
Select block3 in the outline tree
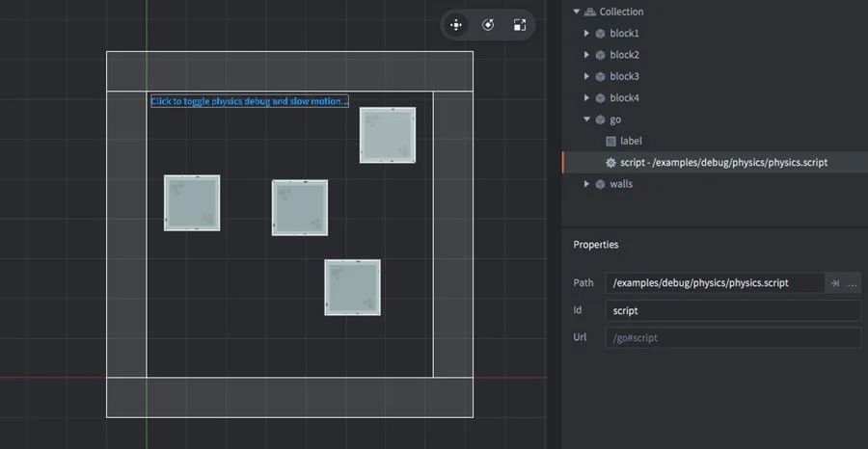tap(624, 76)
